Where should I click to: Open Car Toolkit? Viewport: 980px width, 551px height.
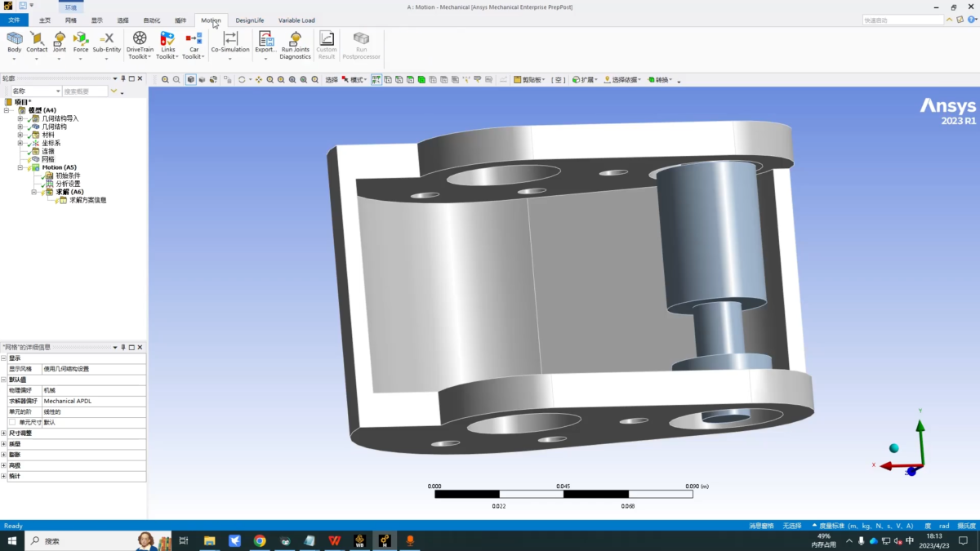[194, 46]
